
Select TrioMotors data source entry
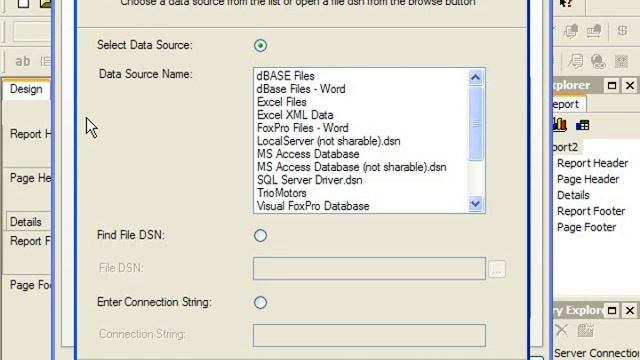[282, 193]
